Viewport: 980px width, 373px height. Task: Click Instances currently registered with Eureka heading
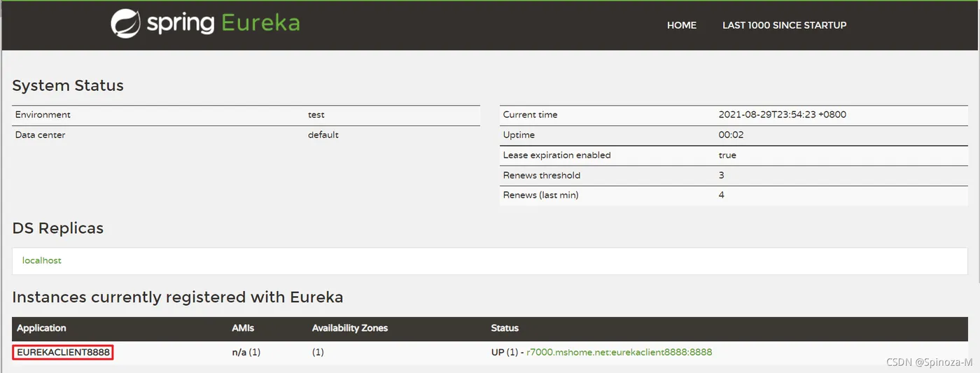[x=178, y=297]
